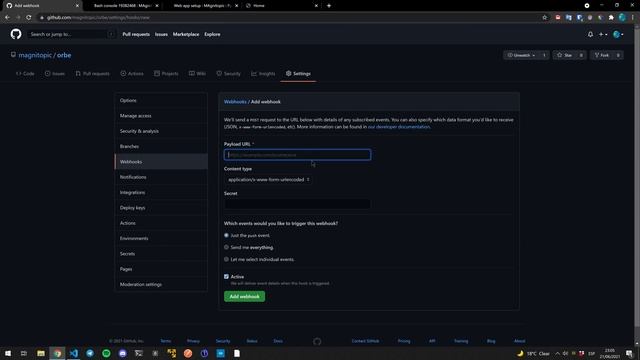Bookmark this page with the star icon

click(x=544, y=18)
